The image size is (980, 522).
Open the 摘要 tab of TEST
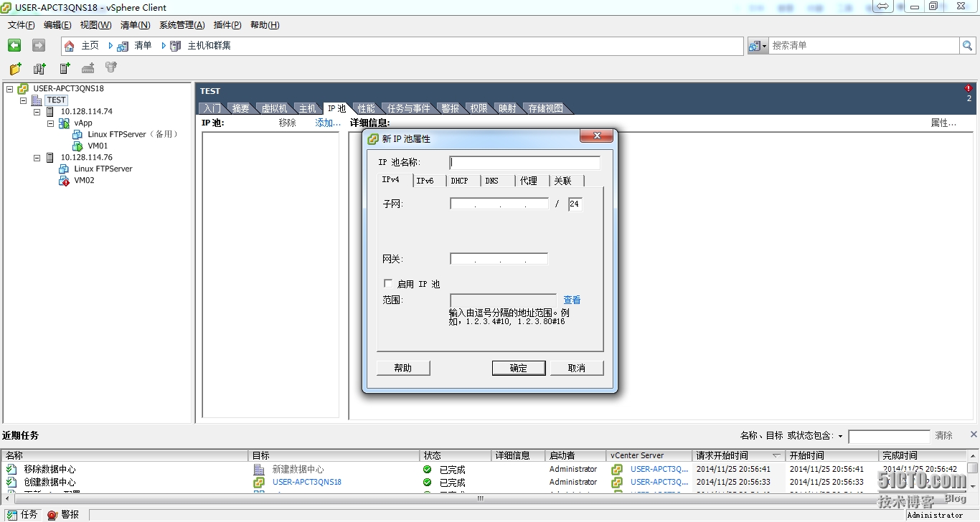click(241, 108)
